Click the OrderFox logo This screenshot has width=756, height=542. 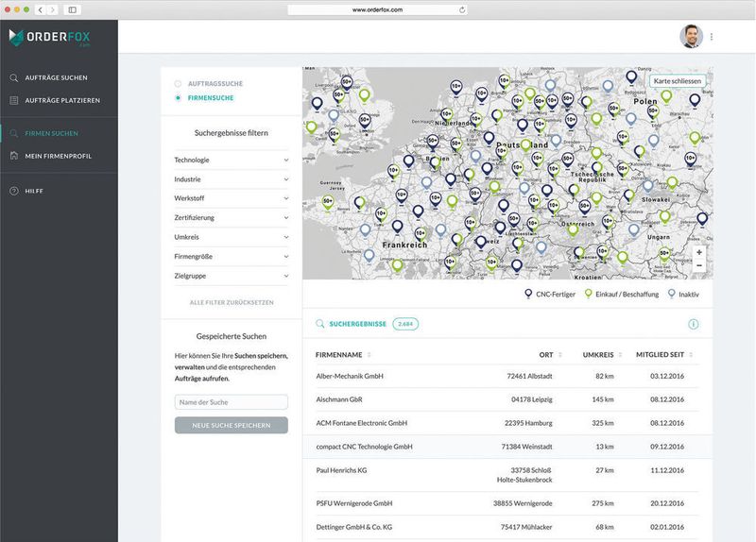coord(47,38)
